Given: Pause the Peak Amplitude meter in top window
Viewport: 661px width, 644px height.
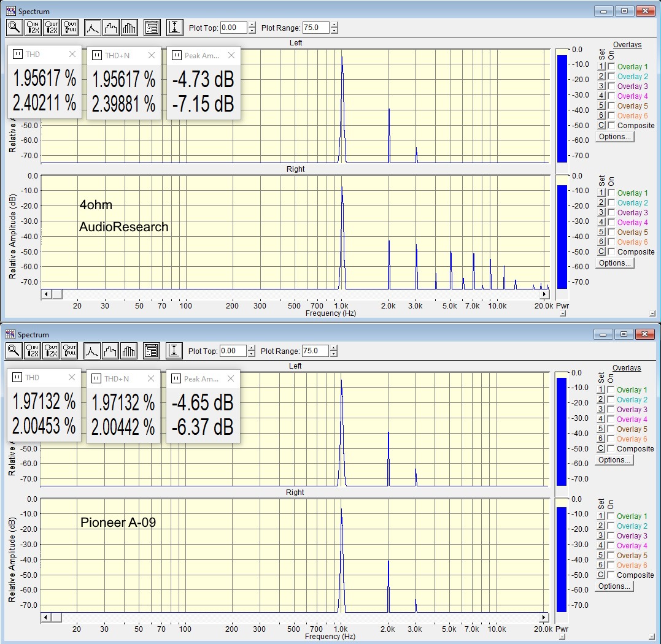Looking at the screenshot, I should click(177, 55).
